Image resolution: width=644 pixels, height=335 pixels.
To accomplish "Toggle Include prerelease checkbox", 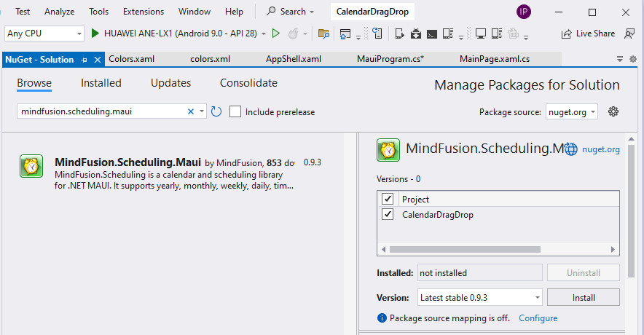I will coord(235,111).
